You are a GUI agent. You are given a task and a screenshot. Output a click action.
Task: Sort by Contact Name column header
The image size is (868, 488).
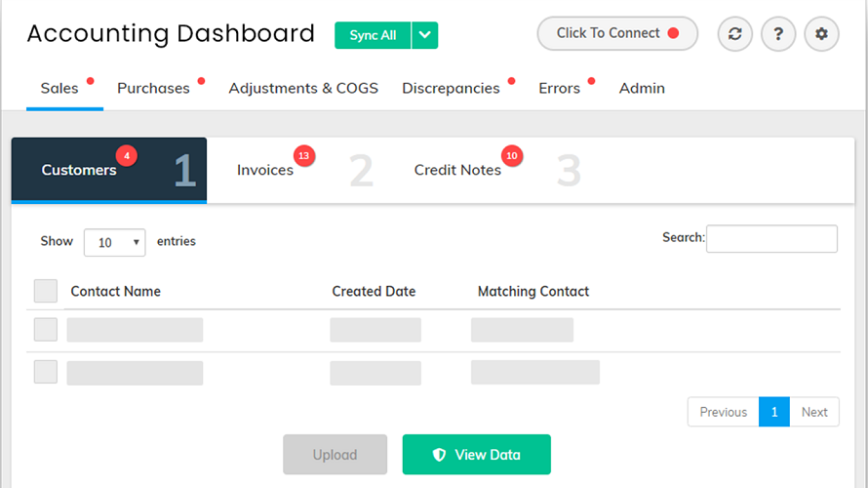click(x=115, y=292)
